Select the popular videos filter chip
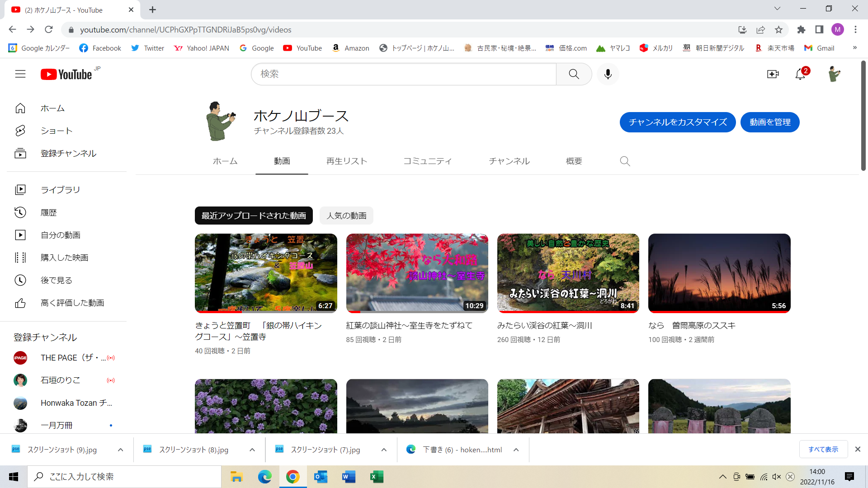Screen dimensions: 868x488 (x=346, y=216)
